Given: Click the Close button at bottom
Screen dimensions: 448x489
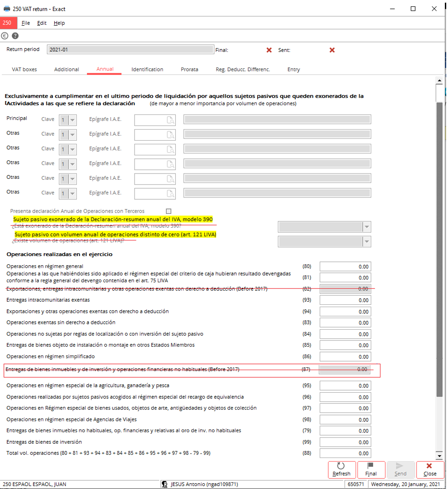Looking at the screenshot, I should click(x=430, y=469).
